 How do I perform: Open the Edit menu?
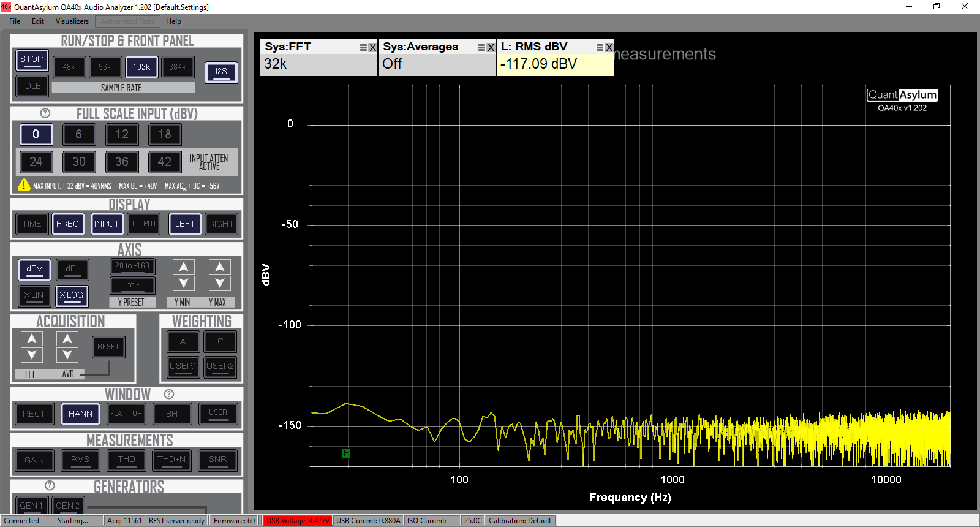[x=38, y=21]
